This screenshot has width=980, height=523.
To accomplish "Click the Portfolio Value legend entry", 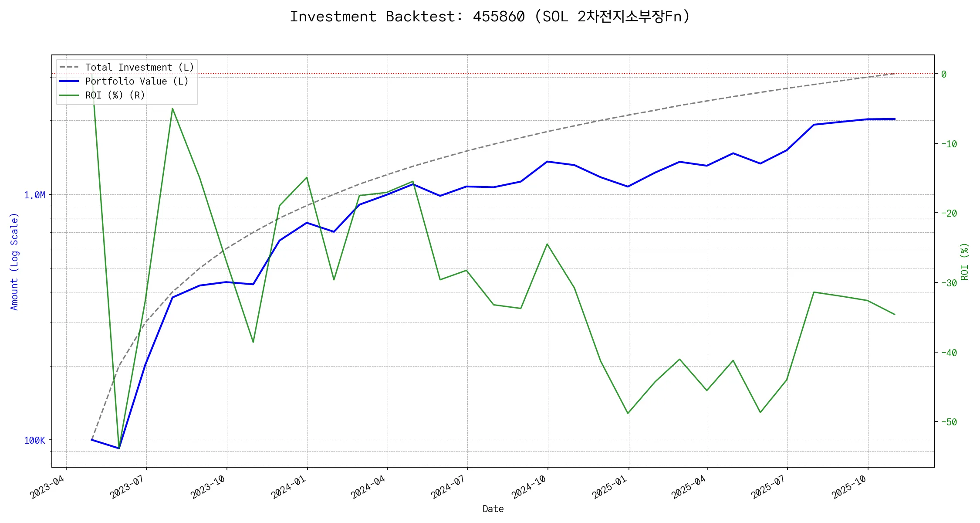I will 136,82.
